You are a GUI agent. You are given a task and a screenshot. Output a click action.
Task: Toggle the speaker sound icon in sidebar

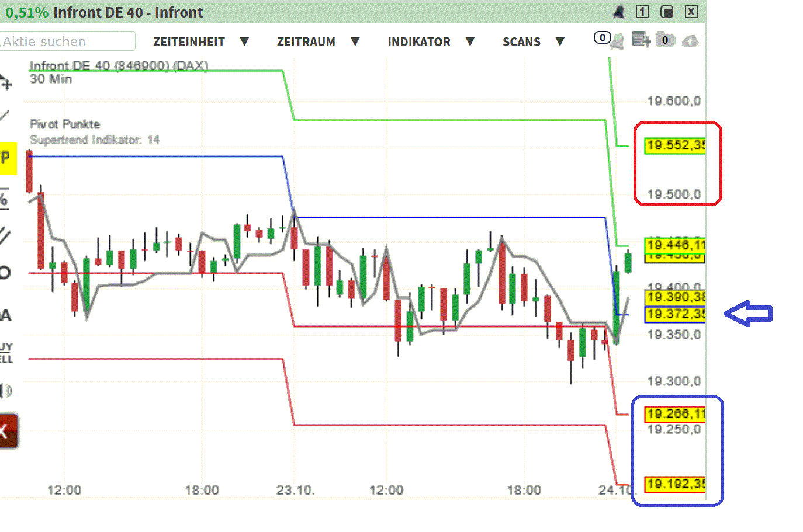click(6, 390)
